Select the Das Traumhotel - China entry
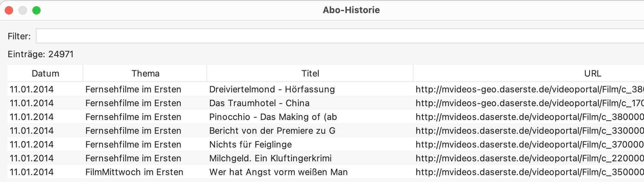 click(259, 103)
